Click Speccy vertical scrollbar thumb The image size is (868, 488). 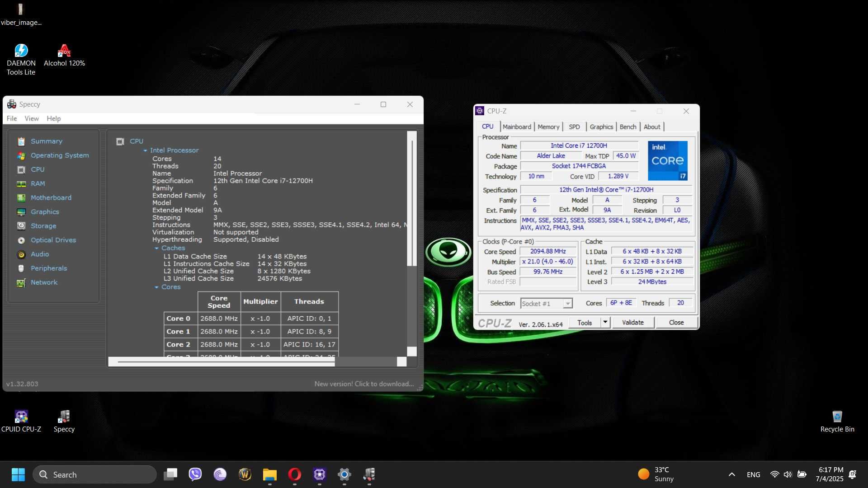tap(411, 202)
